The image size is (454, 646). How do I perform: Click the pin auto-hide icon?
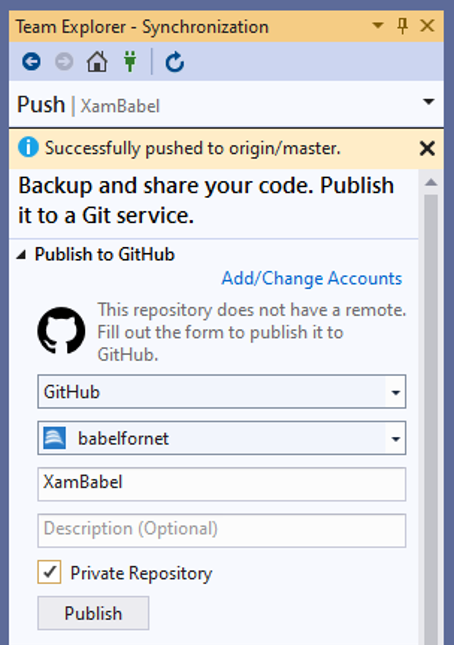403,26
